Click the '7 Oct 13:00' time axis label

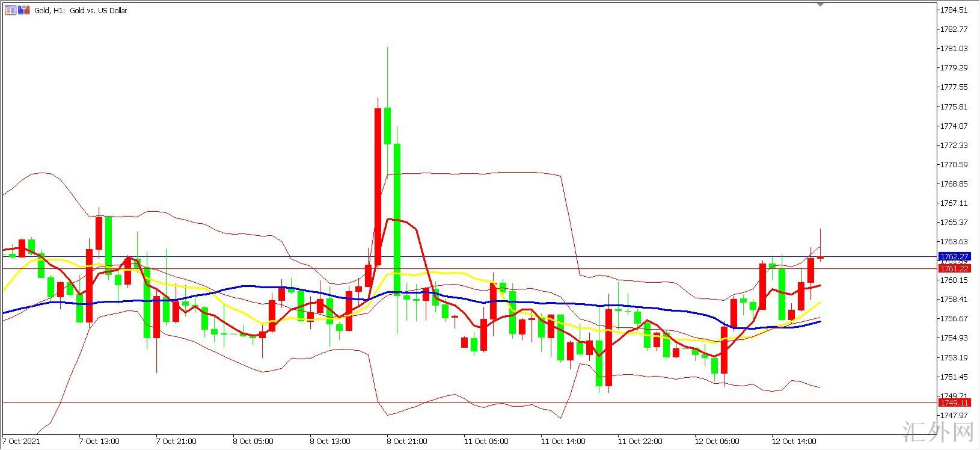click(99, 441)
